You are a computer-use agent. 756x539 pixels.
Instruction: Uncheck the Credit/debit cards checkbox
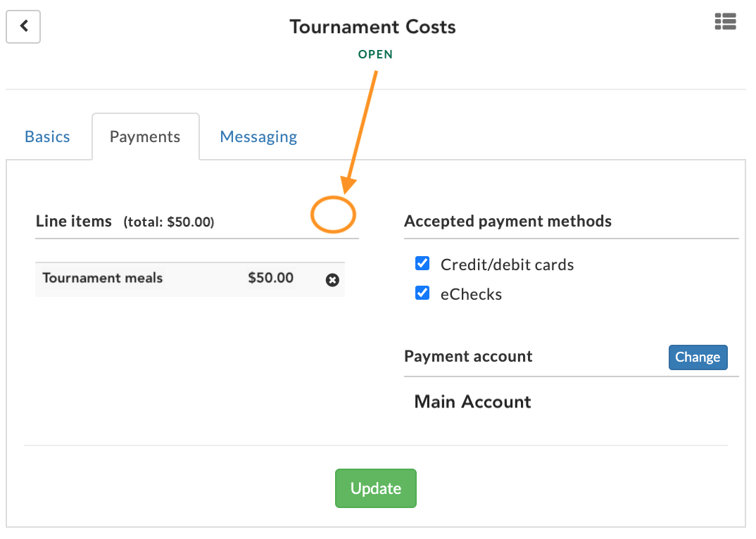point(422,263)
